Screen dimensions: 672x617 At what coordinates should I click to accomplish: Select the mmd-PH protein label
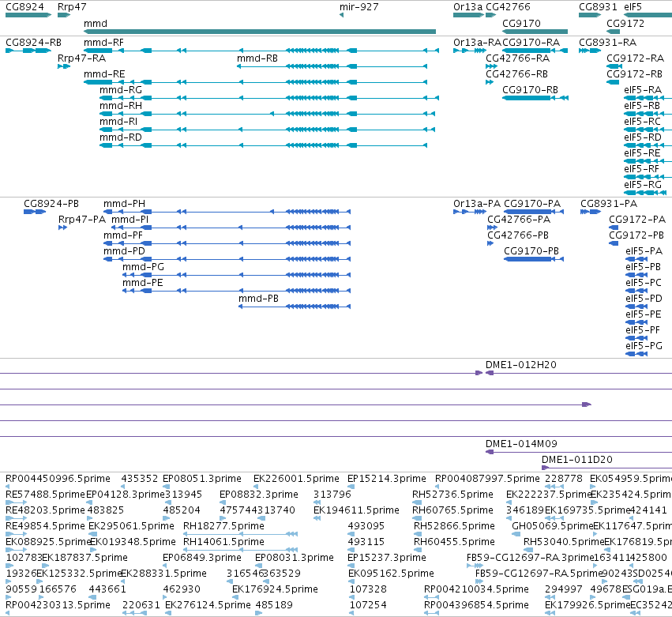[x=124, y=203]
